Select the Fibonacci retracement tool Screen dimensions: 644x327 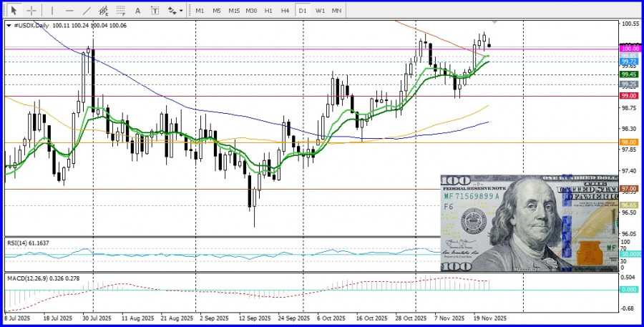tap(121, 11)
